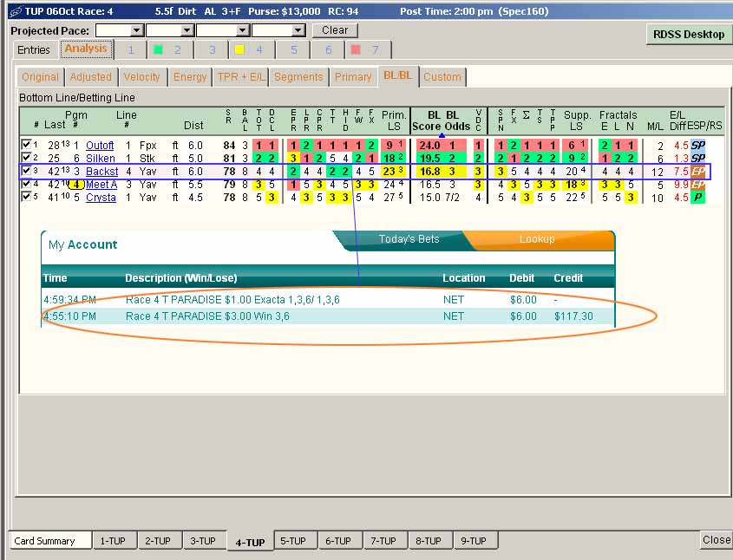Switch to the Original view tab
The image size is (733, 560).
pos(40,77)
